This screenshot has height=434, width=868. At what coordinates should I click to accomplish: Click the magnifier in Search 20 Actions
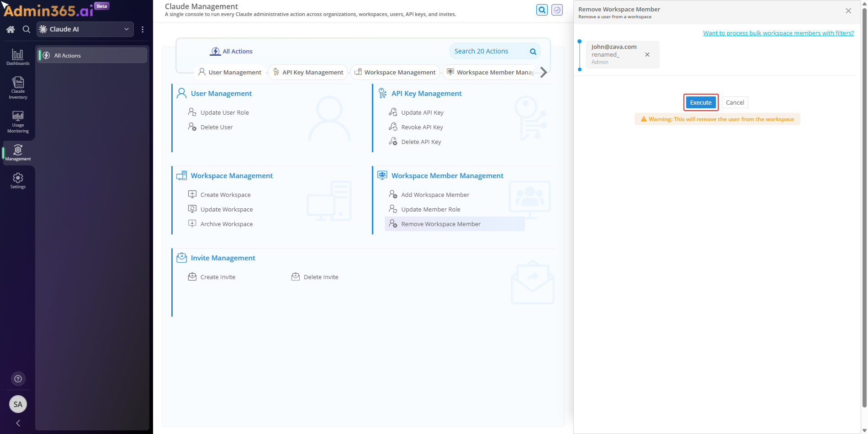[533, 52]
